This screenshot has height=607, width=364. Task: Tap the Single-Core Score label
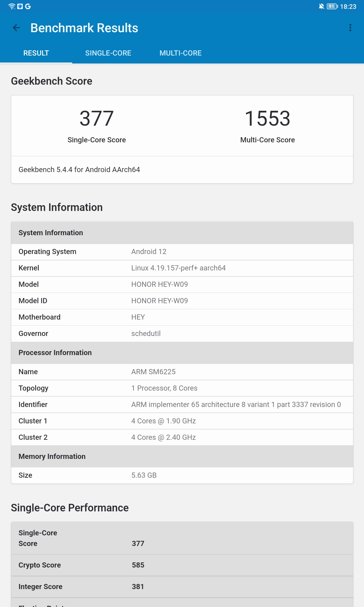pyautogui.click(x=97, y=140)
